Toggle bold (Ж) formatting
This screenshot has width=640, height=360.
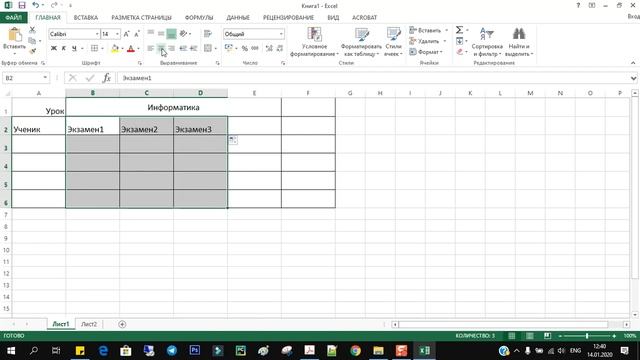click(53, 48)
